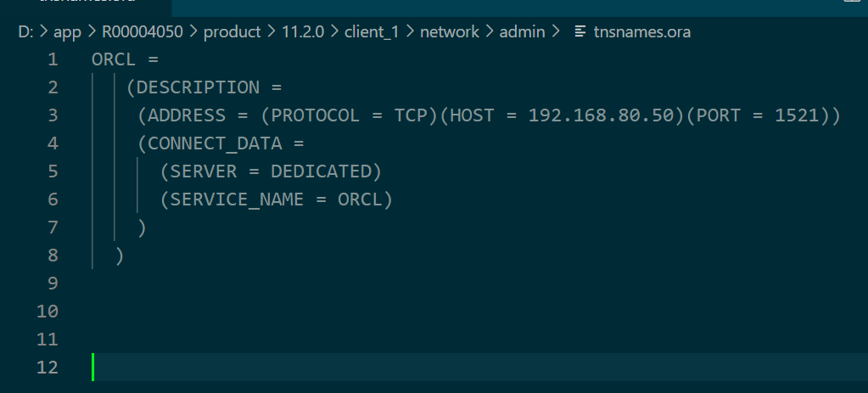This screenshot has height=393, width=868.
Task: Click the word DESCRIPTION in the editor
Action: pyautogui.click(x=198, y=87)
